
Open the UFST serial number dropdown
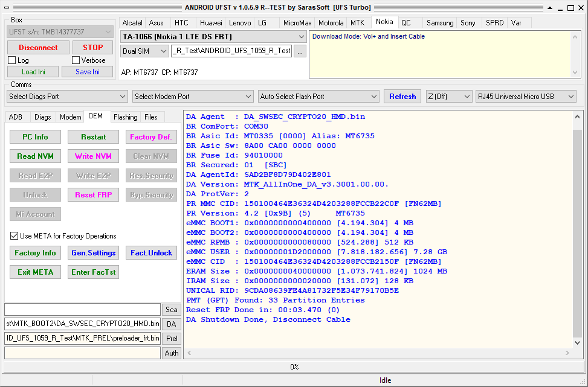(x=60, y=32)
